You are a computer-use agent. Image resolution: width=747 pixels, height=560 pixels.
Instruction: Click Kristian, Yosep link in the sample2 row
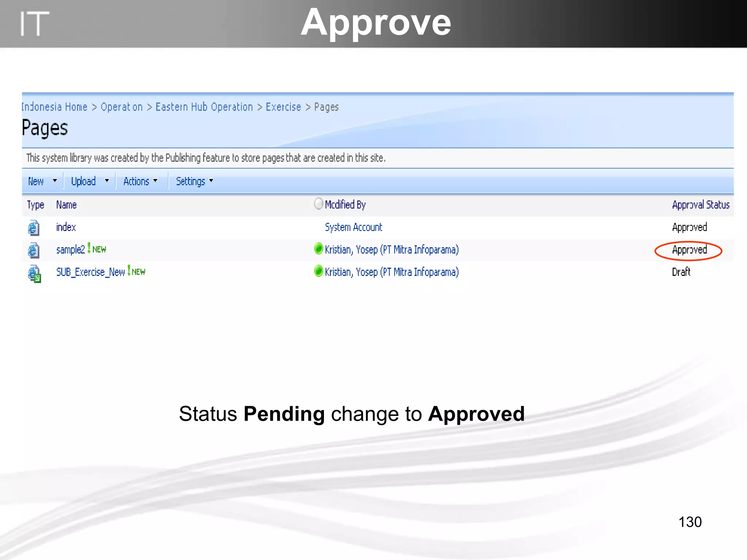pyautogui.click(x=392, y=250)
